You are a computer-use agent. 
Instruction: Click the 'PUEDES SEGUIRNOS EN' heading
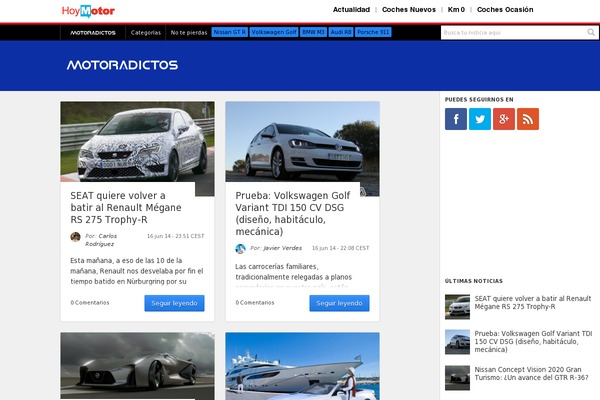pyautogui.click(x=479, y=100)
